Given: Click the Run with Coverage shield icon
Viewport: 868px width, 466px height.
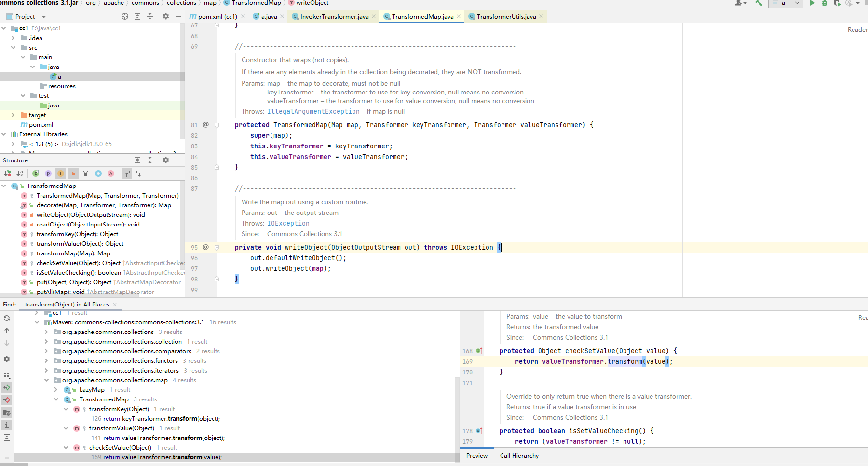Looking at the screenshot, I should click(837, 3).
